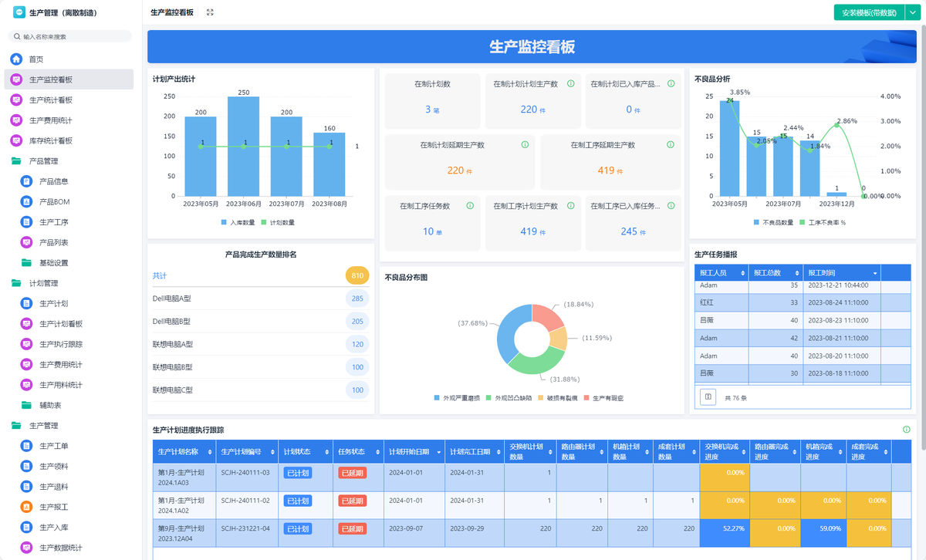This screenshot has height=560, width=926.
Task: Click the 已延期 tag for SCJH-231221-04
Action: click(x=352, y=529)
